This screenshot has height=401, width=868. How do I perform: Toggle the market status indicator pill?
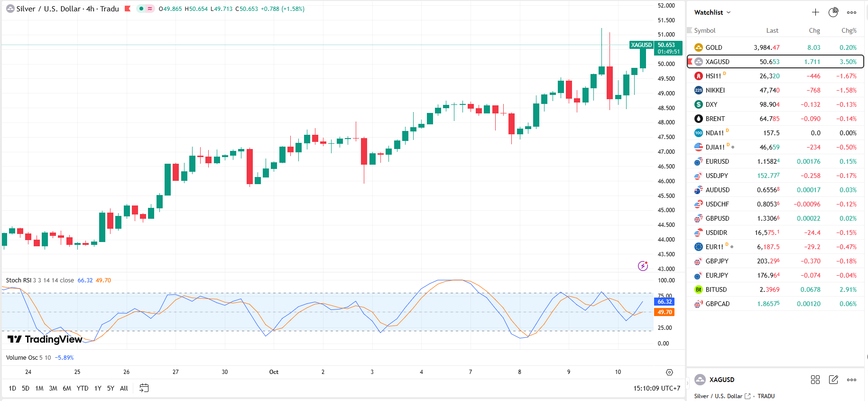pyautogui.click(x=145, y=9)
